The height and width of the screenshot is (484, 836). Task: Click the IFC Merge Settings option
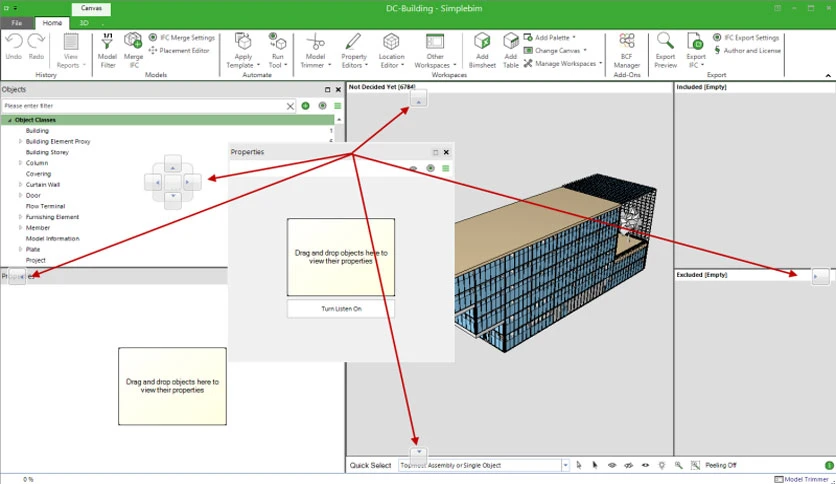pos(182,37)
